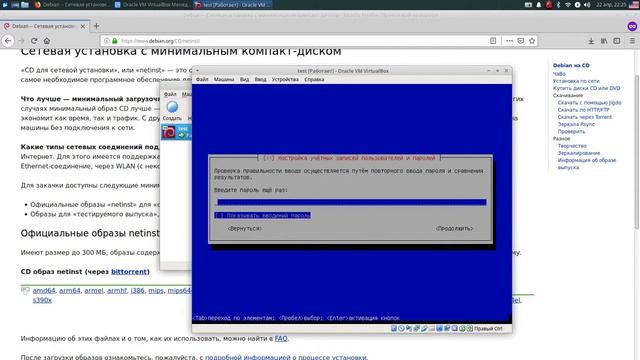
Task: Click hard disk indicator in VirtualBox status bar
Action: (394, 329)
